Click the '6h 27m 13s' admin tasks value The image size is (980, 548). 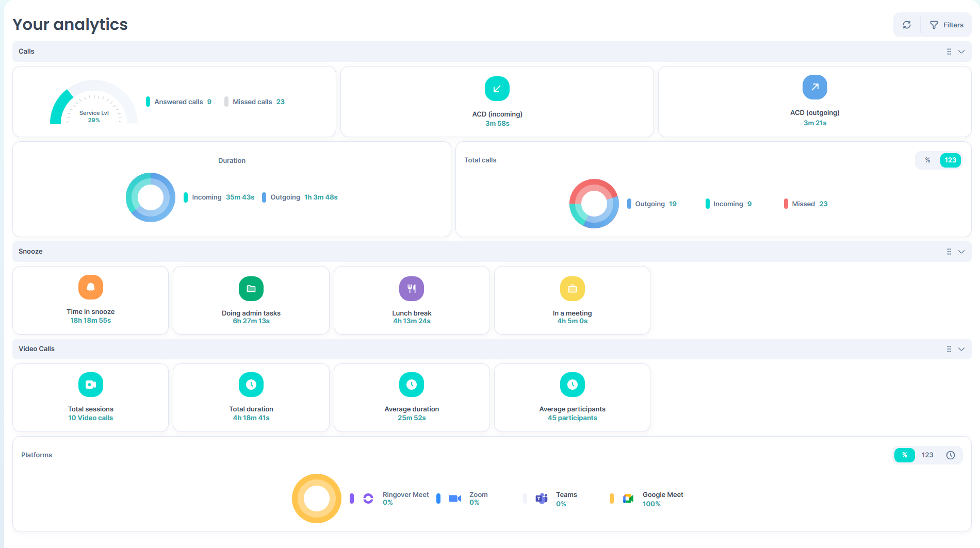251,321
